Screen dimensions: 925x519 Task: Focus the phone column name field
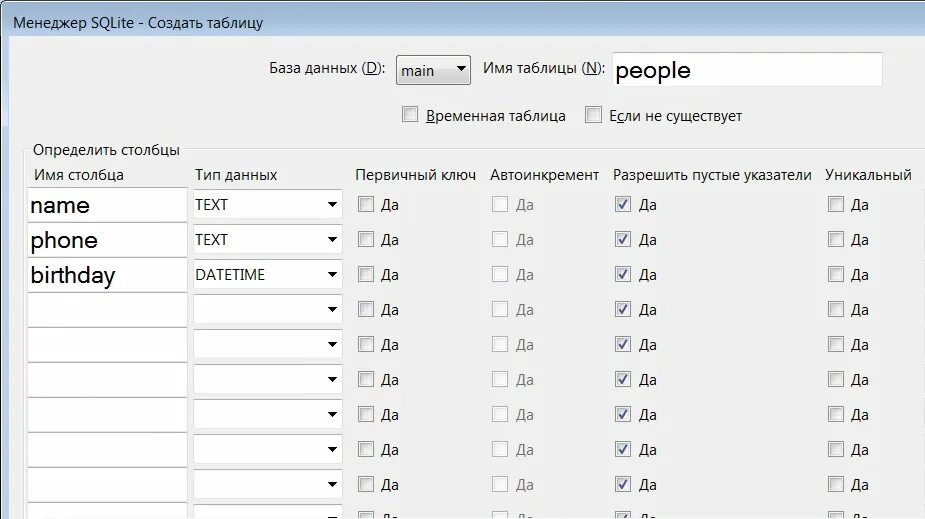point(107,240)
